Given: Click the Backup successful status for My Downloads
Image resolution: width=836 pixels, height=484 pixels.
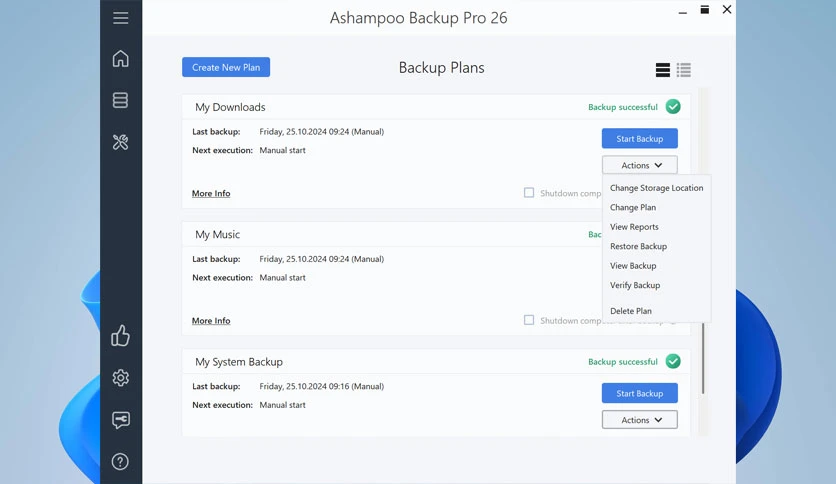Looking at the screenshot, I should pos(623,107).
